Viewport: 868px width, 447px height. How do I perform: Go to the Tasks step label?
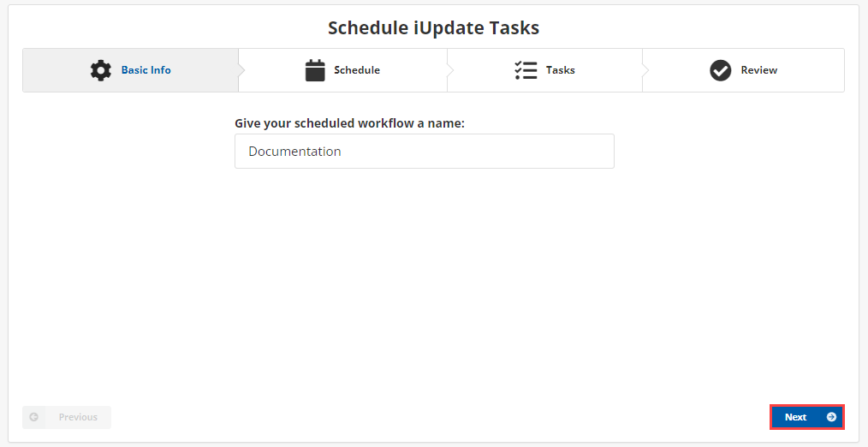coord(561,70)
